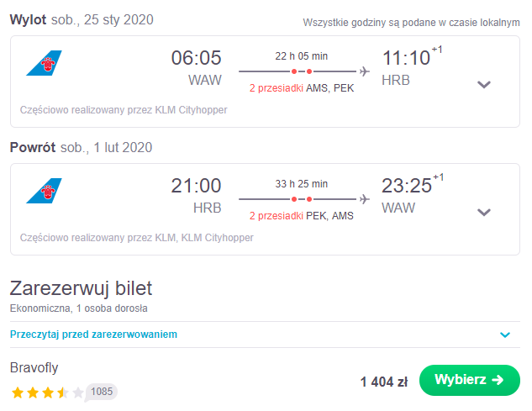This screenshot has width=532, height=411.
Task: Click first red stopover dot on outbound flight
Action: (294, 71)
